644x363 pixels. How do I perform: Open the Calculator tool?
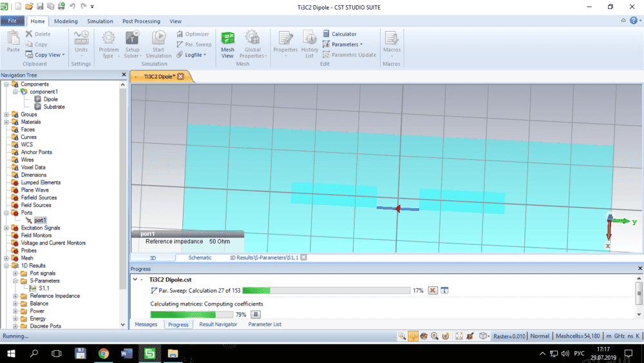point(339,34)
